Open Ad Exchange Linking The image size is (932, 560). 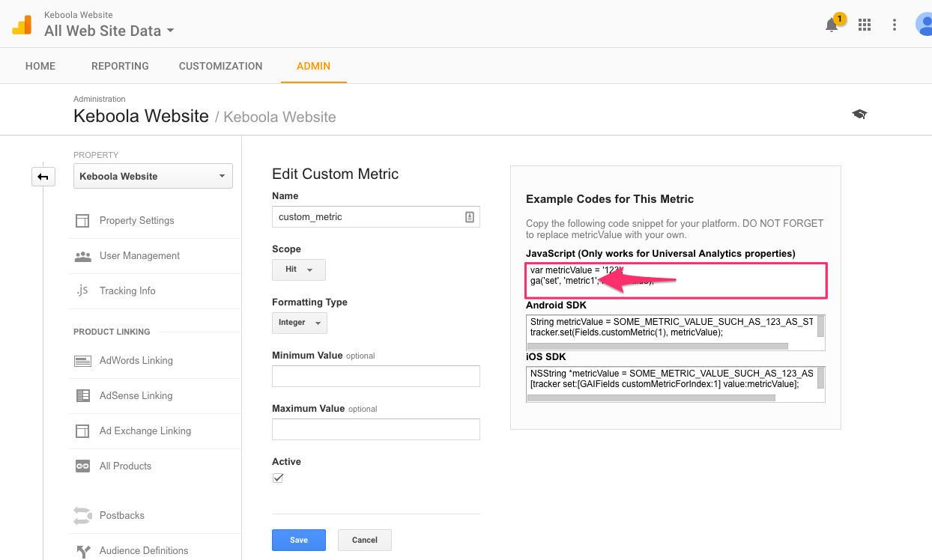145,431
